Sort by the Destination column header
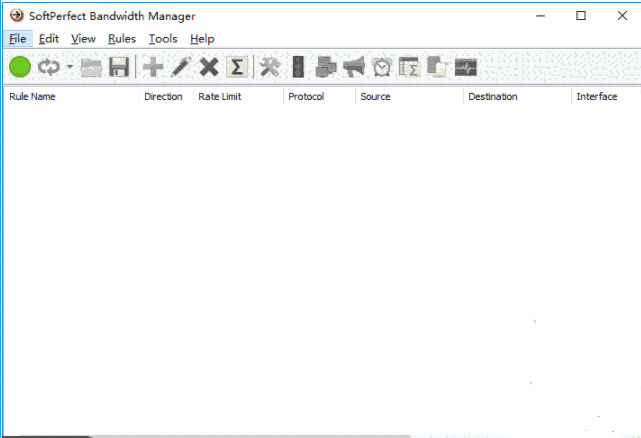 click(x=517, y=97)
